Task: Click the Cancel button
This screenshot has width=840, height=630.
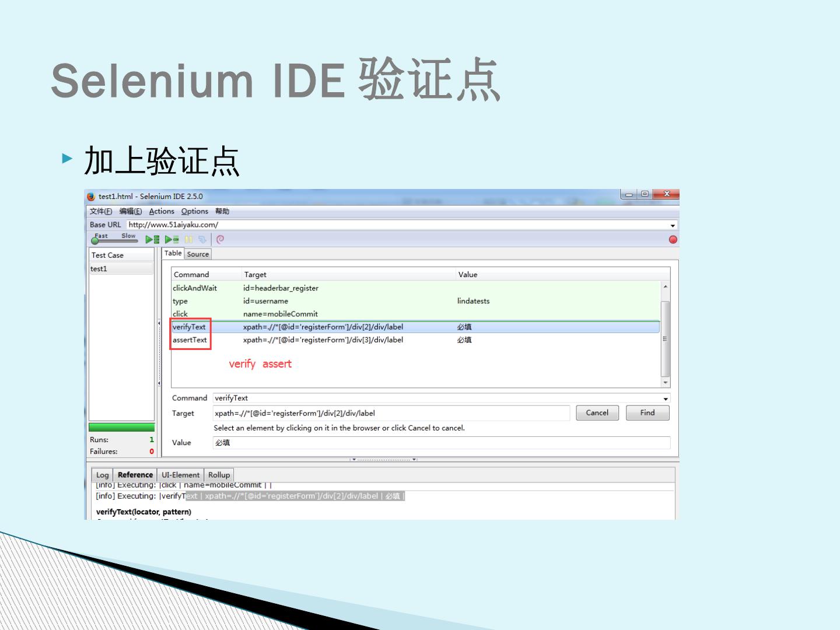Action: [x=597, y=412]
